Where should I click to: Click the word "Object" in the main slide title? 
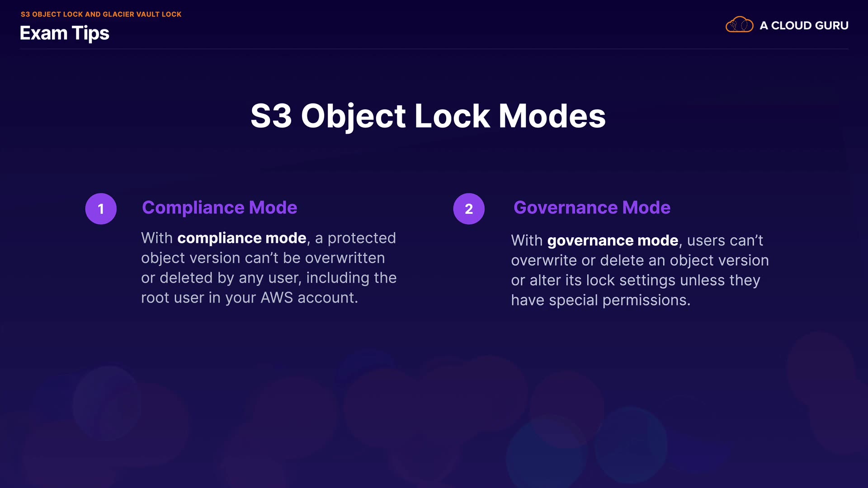pyautogui.click(x=353, y=116)
